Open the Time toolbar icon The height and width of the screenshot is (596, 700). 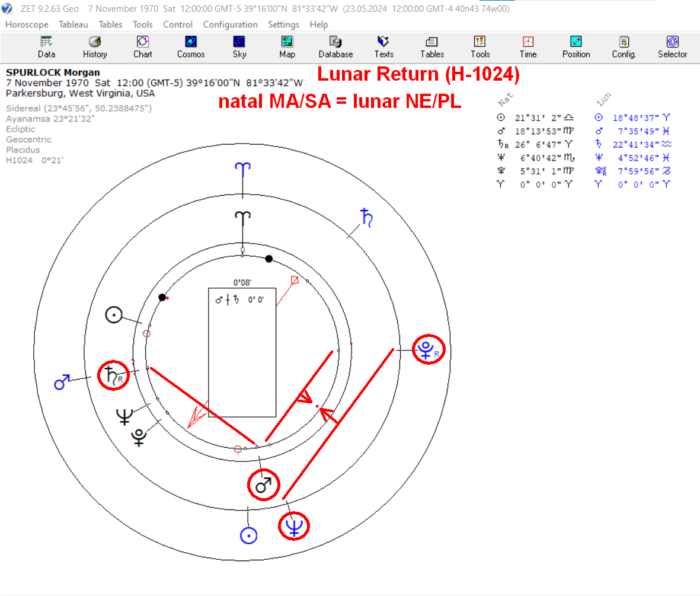528,47
